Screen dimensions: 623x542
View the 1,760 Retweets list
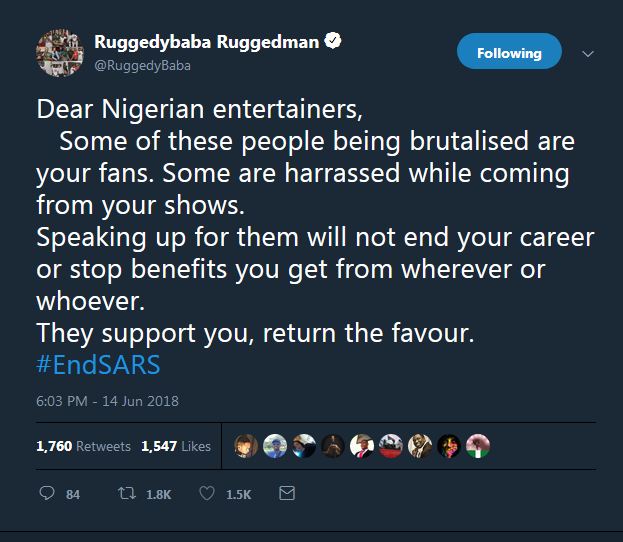[x=83, y=446]
